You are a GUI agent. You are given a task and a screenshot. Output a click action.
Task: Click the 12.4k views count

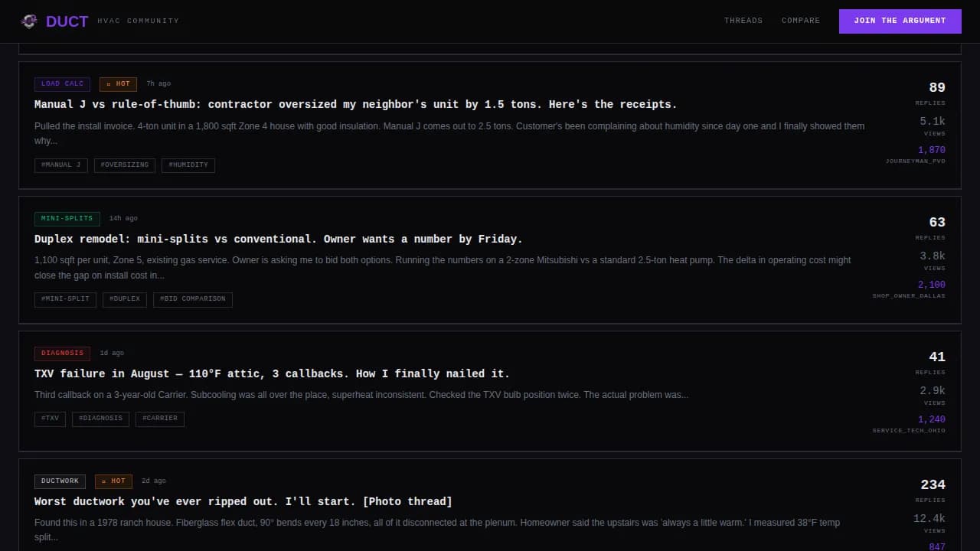point(929,518)
